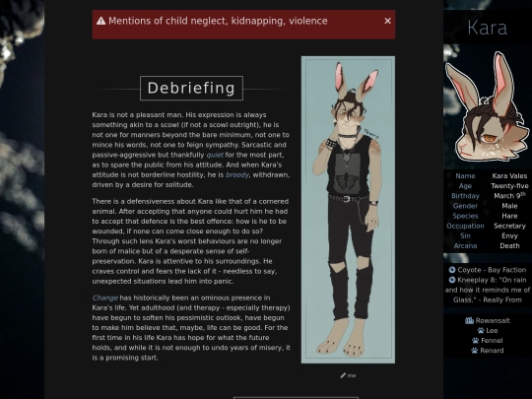The image size is (532, 399).
Task: Click the 'Arcana' field label
Action: coord(465,246)
